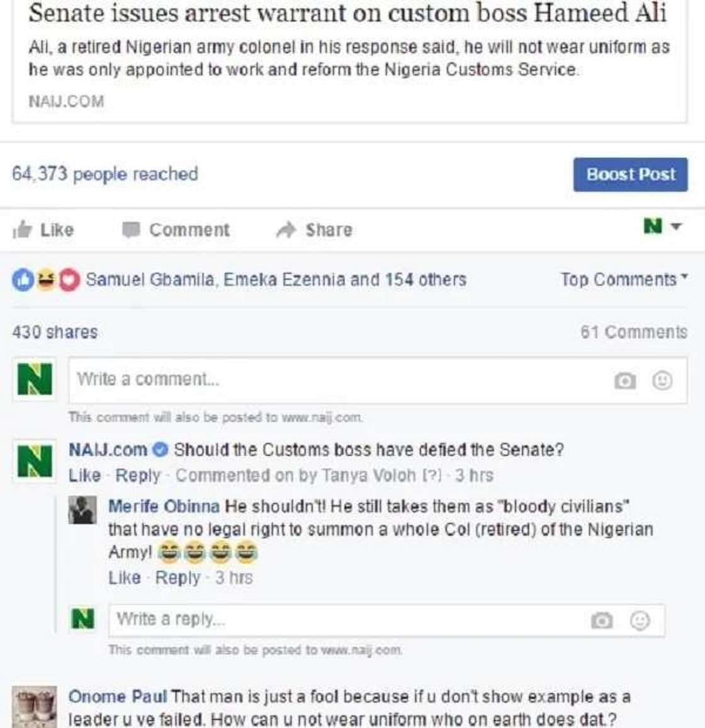Viewport: 705px width, 728px height.
Task: Click the camera icon in comment box
Action: [624, 380]
